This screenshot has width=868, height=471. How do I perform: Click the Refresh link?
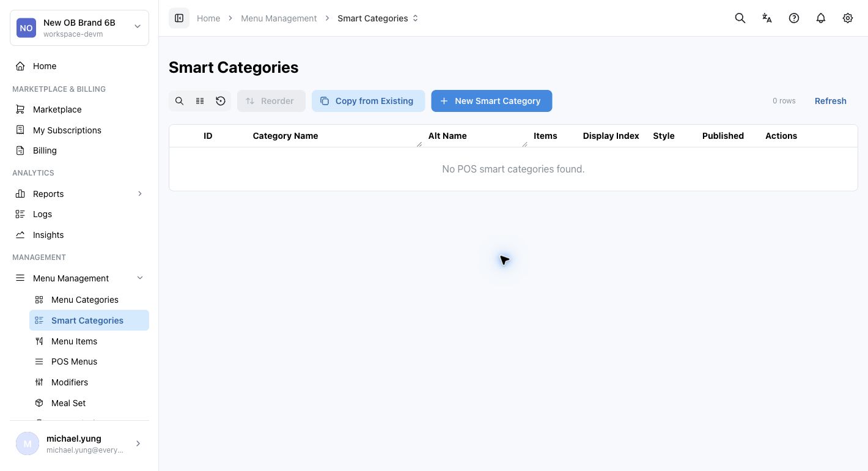[830, 101]
